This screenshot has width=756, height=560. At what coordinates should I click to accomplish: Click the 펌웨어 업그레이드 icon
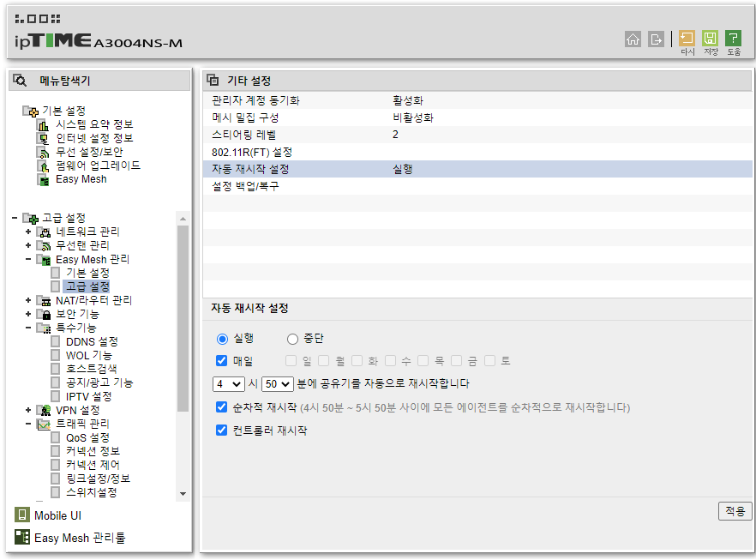[44, 166]
